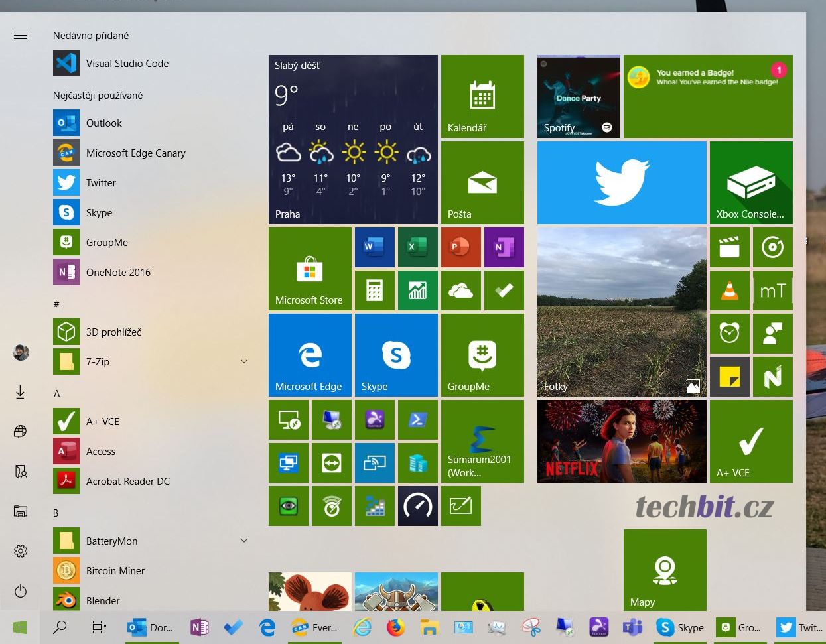Image resolution: width=826 pixels, height=644 pixels.
Task: Open the Xbox Console tile
Action: [x=751, y=183]
